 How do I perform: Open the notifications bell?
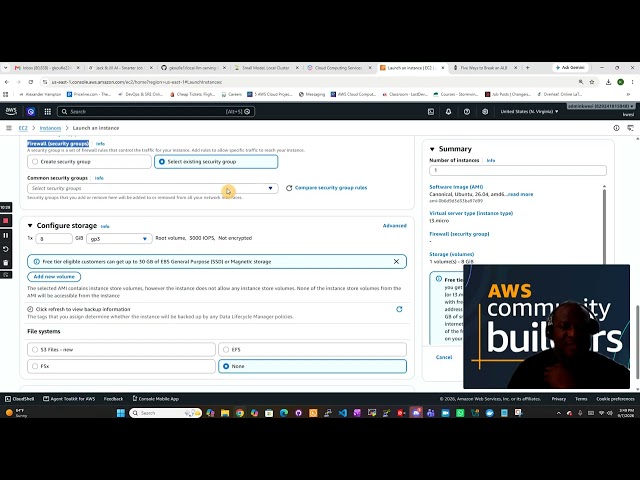449,111
